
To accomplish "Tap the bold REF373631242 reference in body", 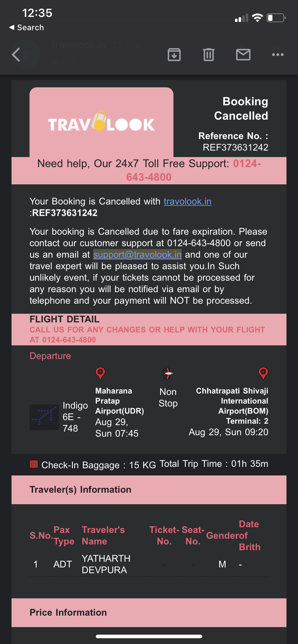I will tap(64, 213).
